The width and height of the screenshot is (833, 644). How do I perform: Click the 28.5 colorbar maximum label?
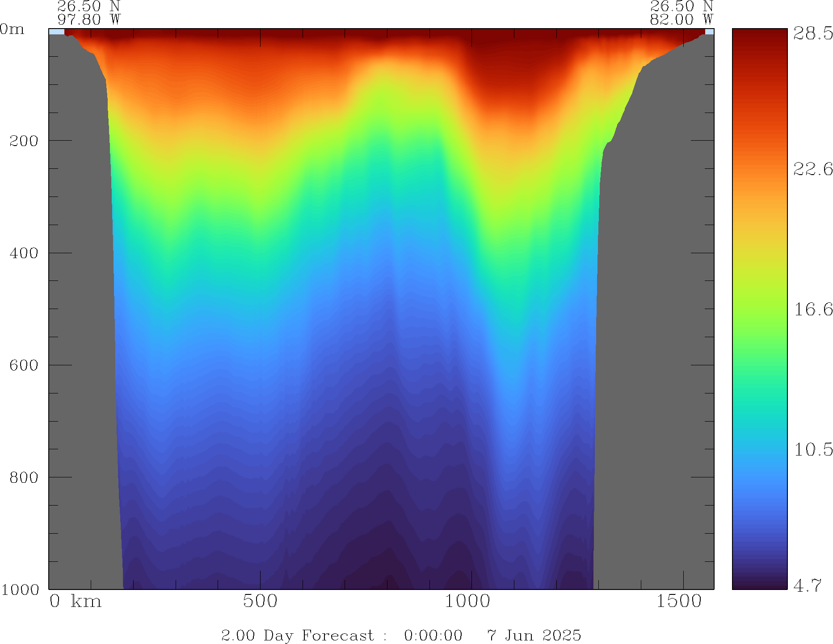point(812,33)
